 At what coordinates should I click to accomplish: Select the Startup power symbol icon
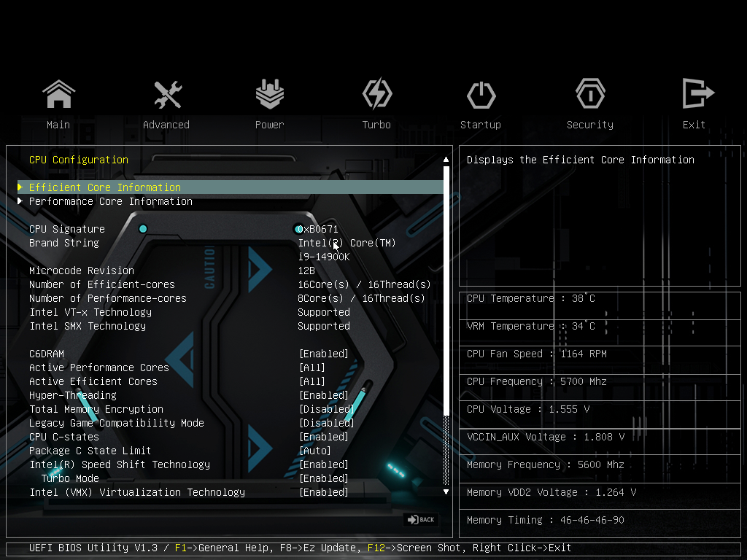(481, 95)
